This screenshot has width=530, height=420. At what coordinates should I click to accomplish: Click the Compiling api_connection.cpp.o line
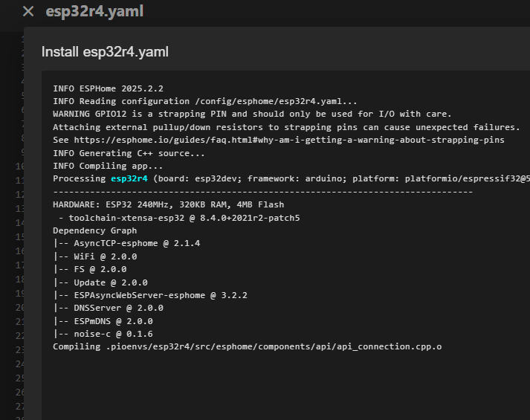click(x=247, y=346)
